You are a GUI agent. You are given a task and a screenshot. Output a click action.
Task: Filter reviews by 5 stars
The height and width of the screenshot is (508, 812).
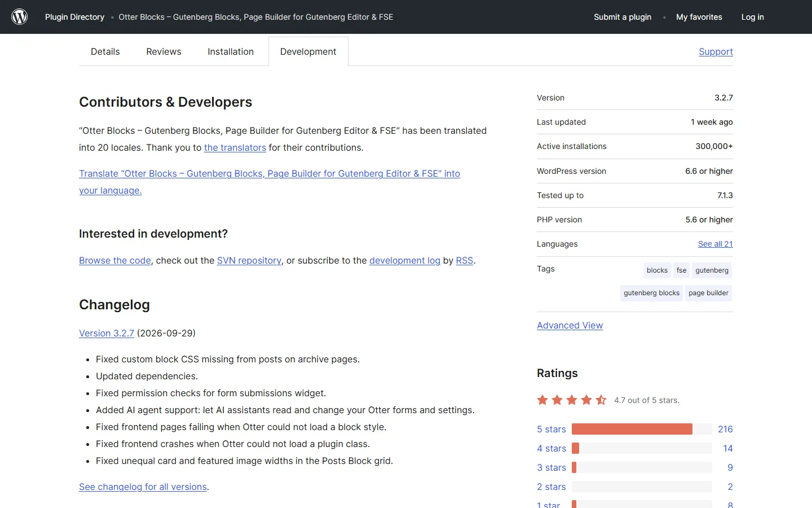coord(551,429)
